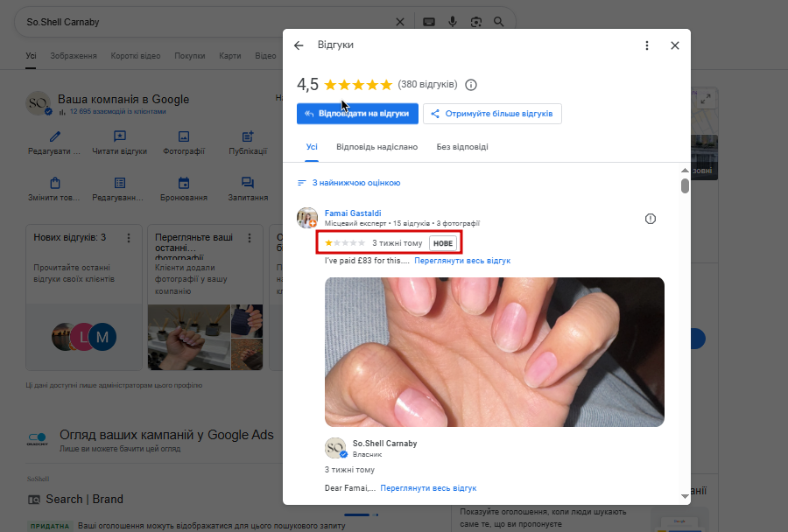Click Famai Gastaldi's avatar photo
This screenshot has height=532, width=788.
click(307, 218)
